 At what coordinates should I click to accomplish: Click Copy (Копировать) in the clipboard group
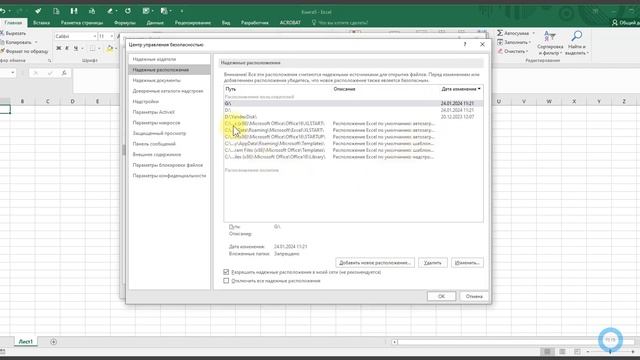pos(18,42)
